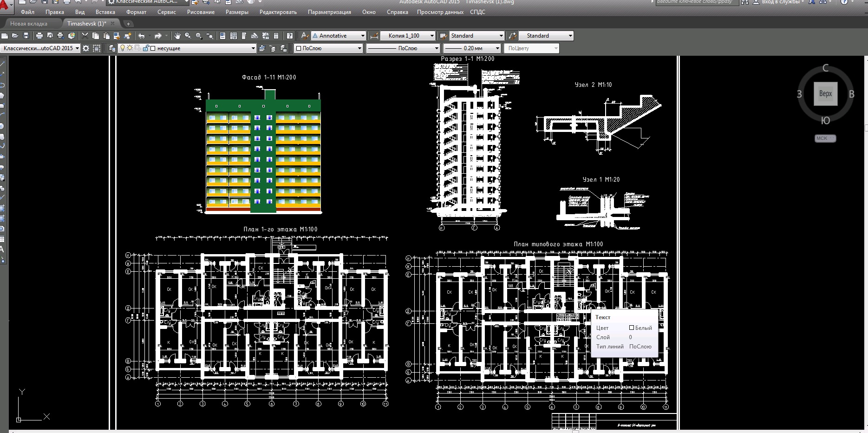This screenshot has width=868, height=433.
Task: Open Tool Palettes icon
Action: pyautogui.click(x=244, y=35)
